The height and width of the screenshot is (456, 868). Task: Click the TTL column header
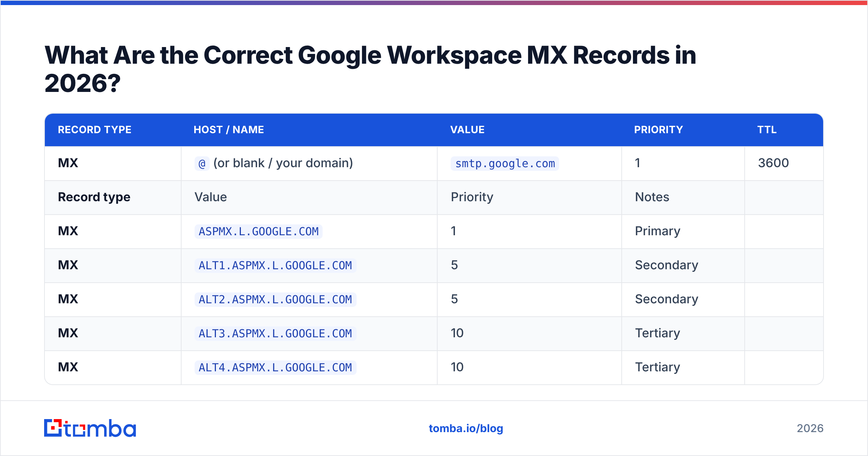[x=767, y=130]
